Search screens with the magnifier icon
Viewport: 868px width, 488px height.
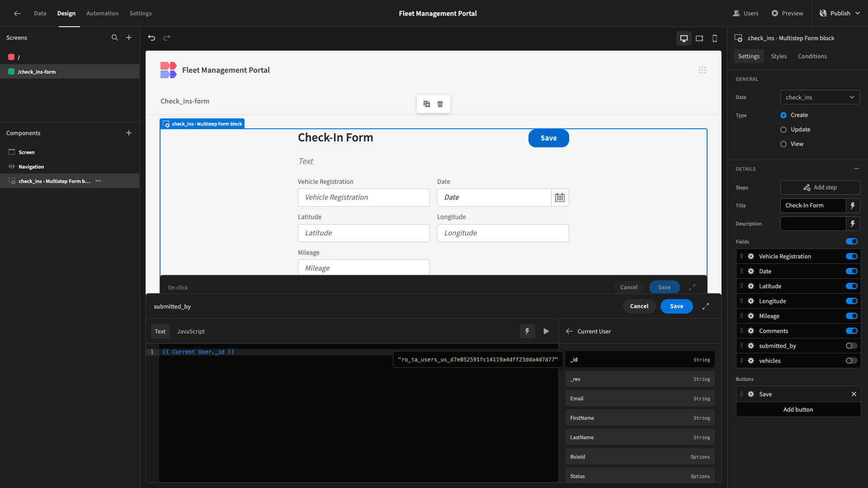(x=115, y=38)
